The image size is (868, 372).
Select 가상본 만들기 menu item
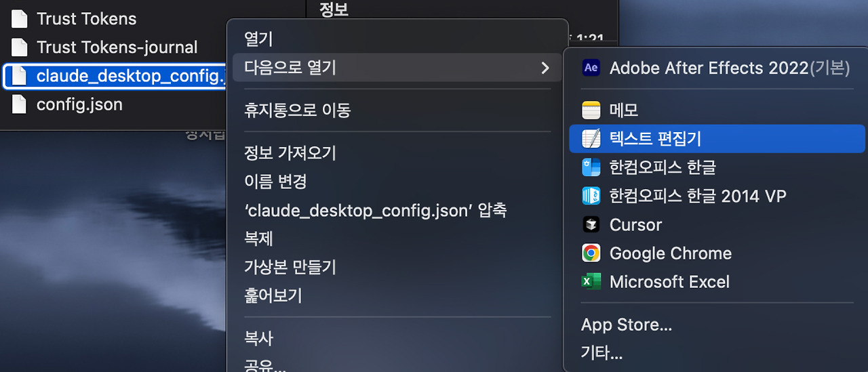tap(397, 267)
